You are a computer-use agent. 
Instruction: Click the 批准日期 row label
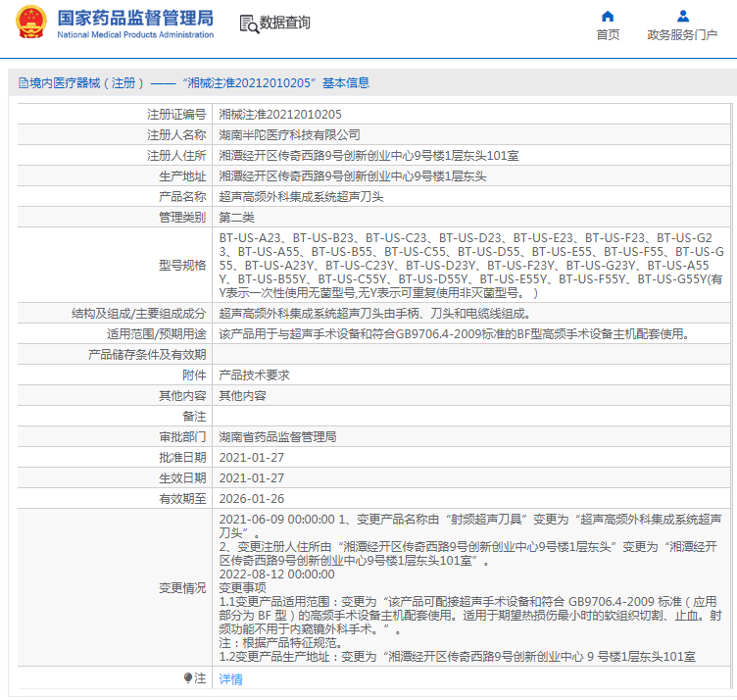pos(182,458)
